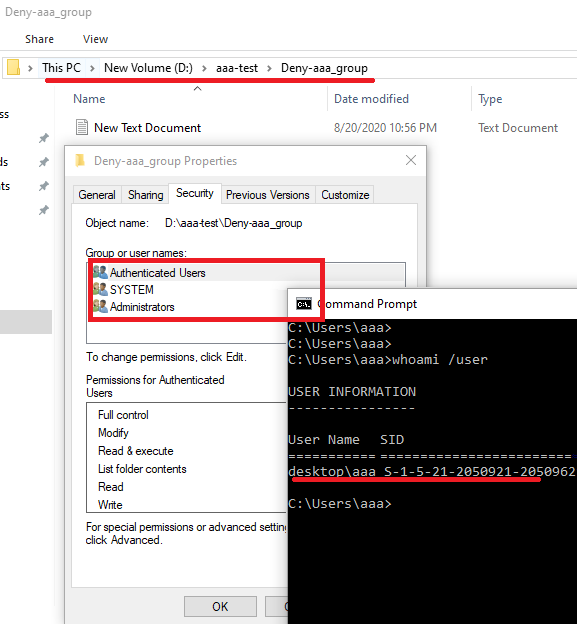
Task: Expand chevron after aaa-test breadcrumb
Action: (269, 68)
